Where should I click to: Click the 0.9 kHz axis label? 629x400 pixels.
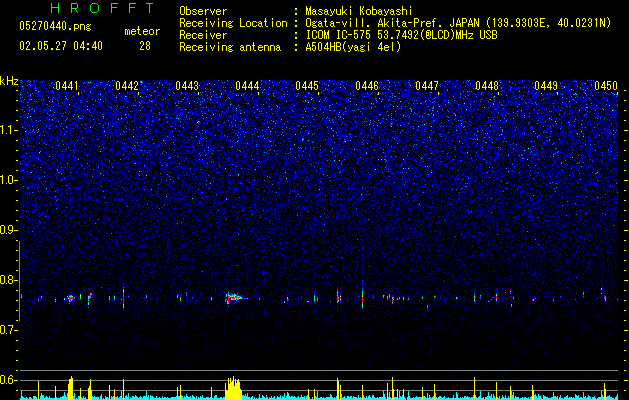pyautogui.click(x=8, y=230)
